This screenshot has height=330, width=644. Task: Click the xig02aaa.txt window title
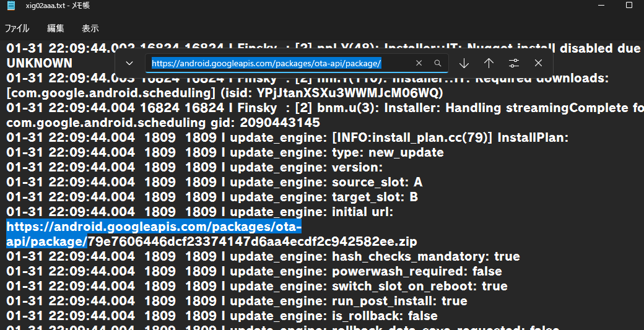58,6
